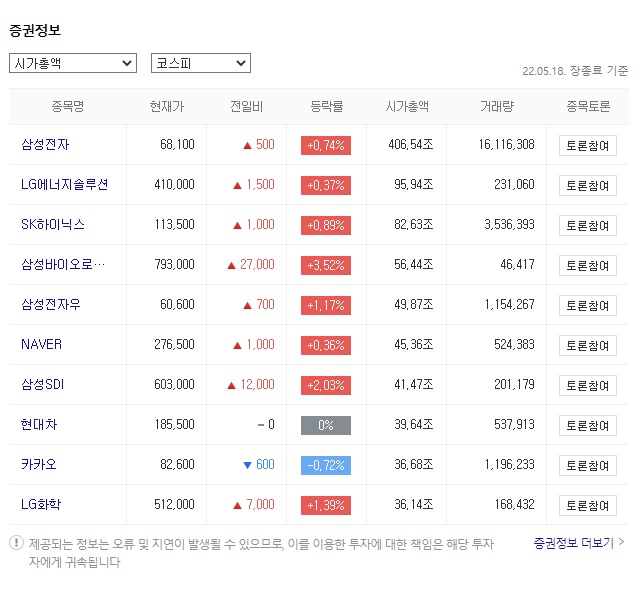Viewport: 643px width, 589px height.
Task: Click 토론참여 button for LG화학
Action: point(588,505)
